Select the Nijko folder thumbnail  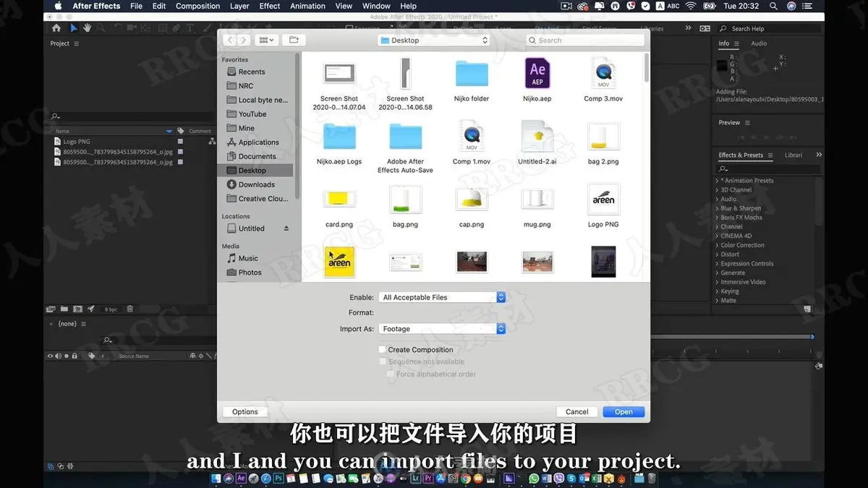(x=472, y=74)
